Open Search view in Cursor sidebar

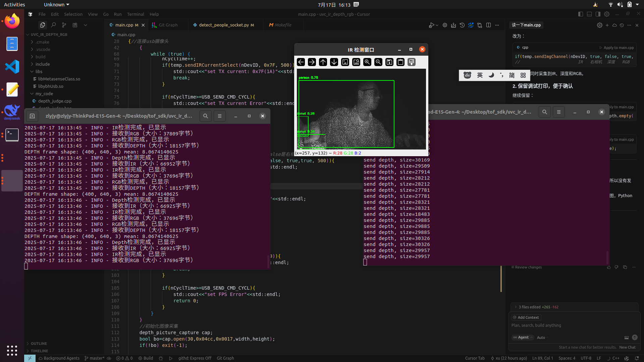[x=53, y=25]
